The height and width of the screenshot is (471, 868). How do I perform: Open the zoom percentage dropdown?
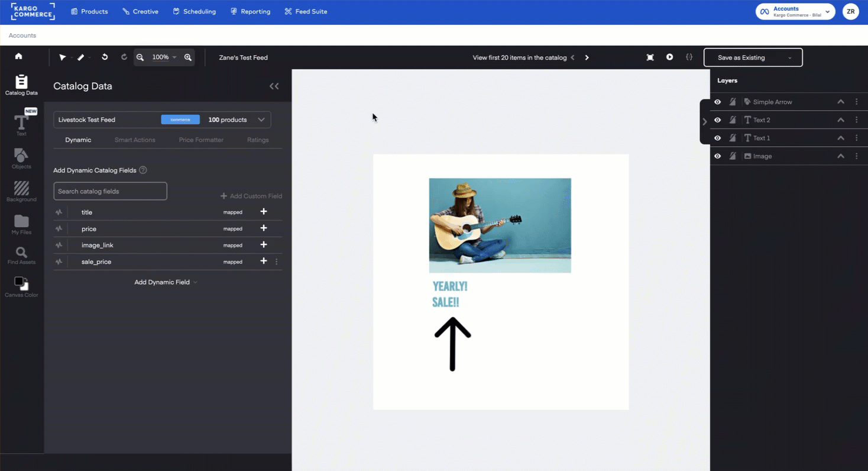(164, 57)
